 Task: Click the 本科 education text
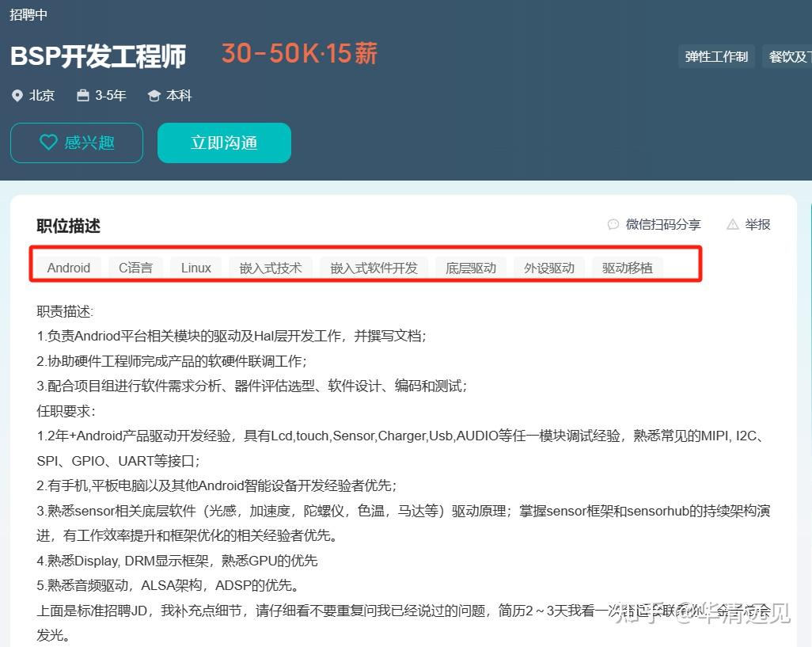point(179,95)
